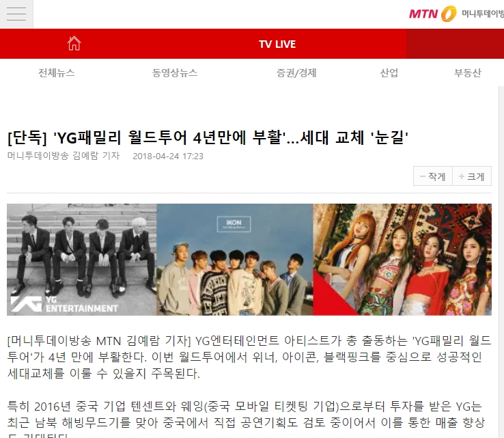Select the 동영상뉴스 tab
The image size is (504, 438).
[175, 73]
